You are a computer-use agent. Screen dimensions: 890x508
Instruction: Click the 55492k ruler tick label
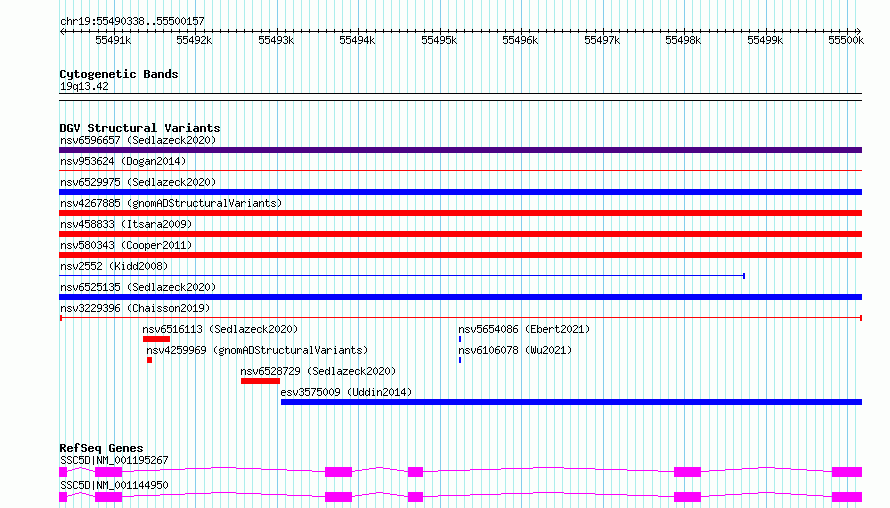point(194,40)
